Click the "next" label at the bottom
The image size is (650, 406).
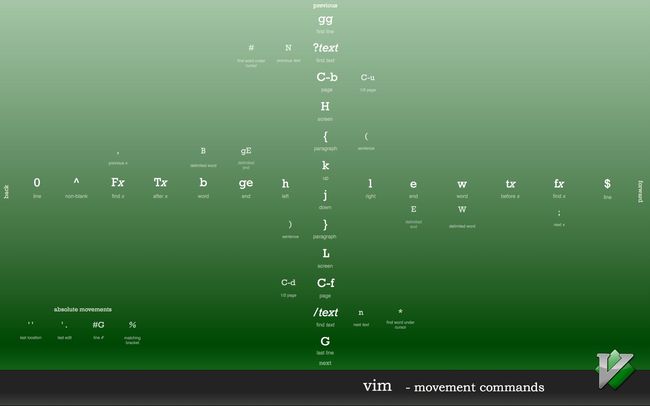pos(325,363)
